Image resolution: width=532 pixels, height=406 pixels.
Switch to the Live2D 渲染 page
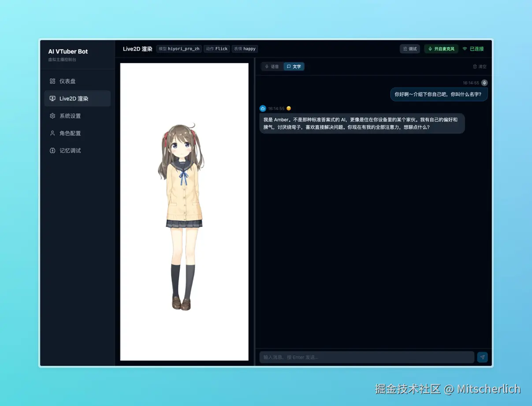73,98
